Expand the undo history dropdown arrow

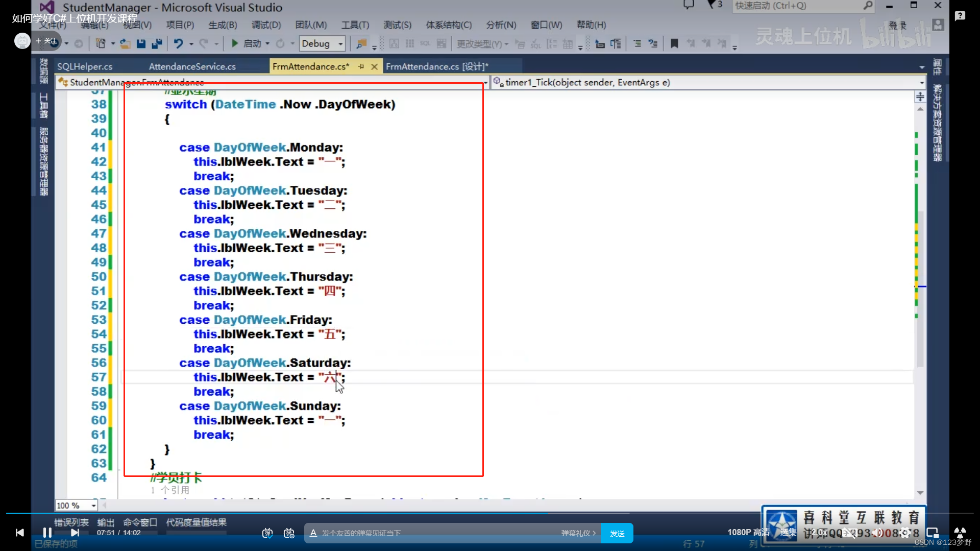click(x=191, y=44)
